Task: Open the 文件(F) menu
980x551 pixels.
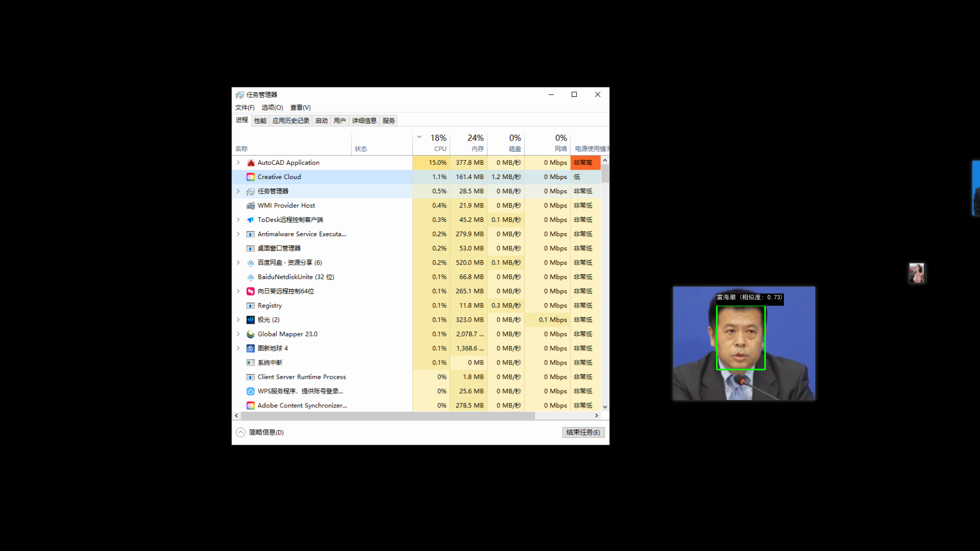Action: pos(244,108)
